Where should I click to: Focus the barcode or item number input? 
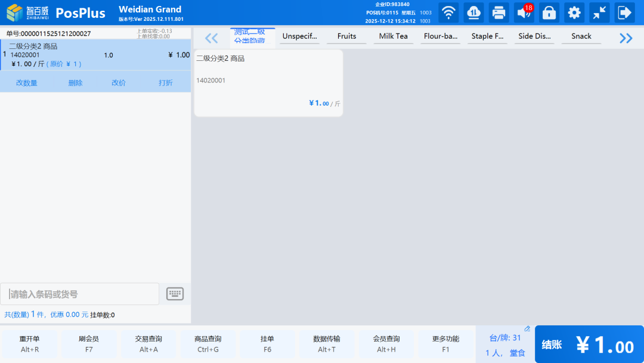80,294
